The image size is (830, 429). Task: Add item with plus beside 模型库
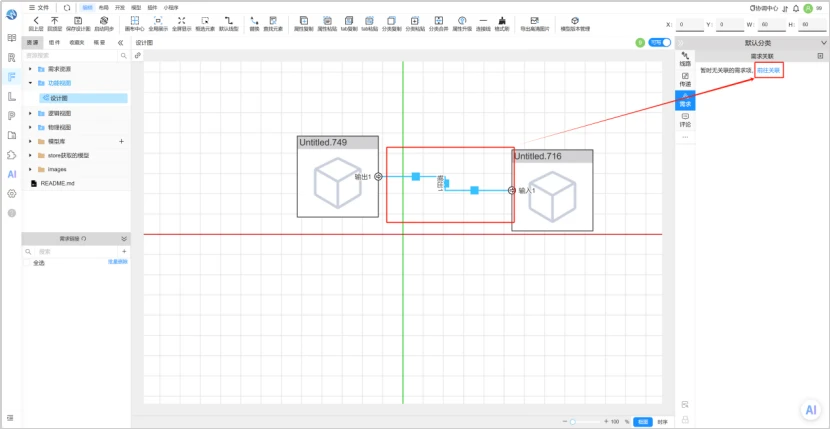(x=121, y=141)
